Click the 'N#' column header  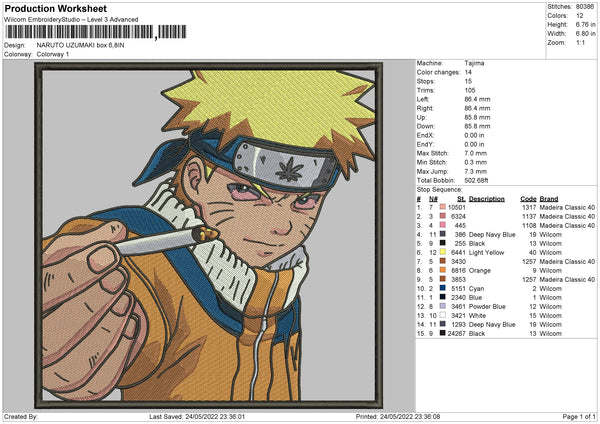[x=433, y=199]
